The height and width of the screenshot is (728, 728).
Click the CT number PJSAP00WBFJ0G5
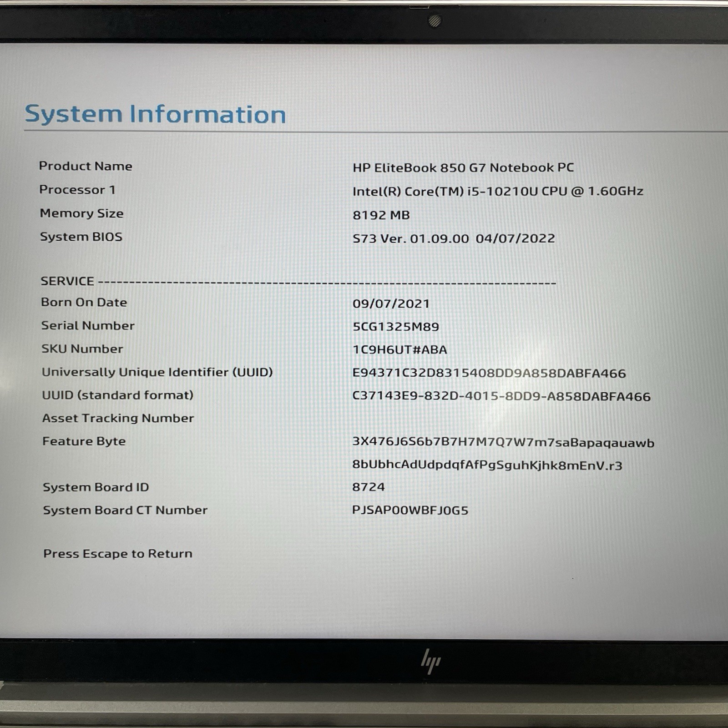click(x=410, y=510)
